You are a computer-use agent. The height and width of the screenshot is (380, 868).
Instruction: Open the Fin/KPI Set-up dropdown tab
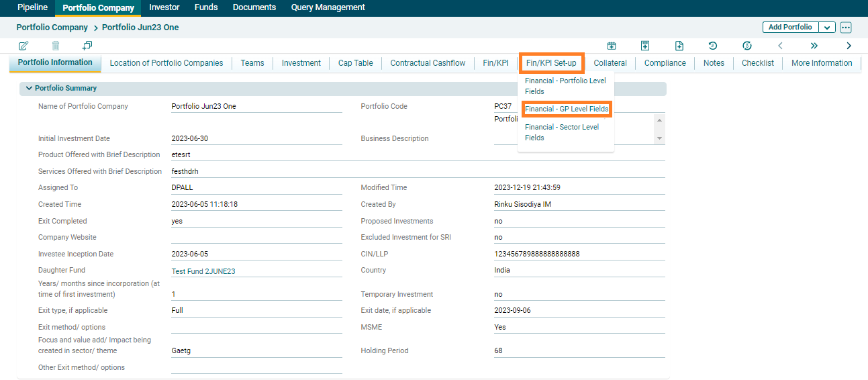click(x=551, y=63)
